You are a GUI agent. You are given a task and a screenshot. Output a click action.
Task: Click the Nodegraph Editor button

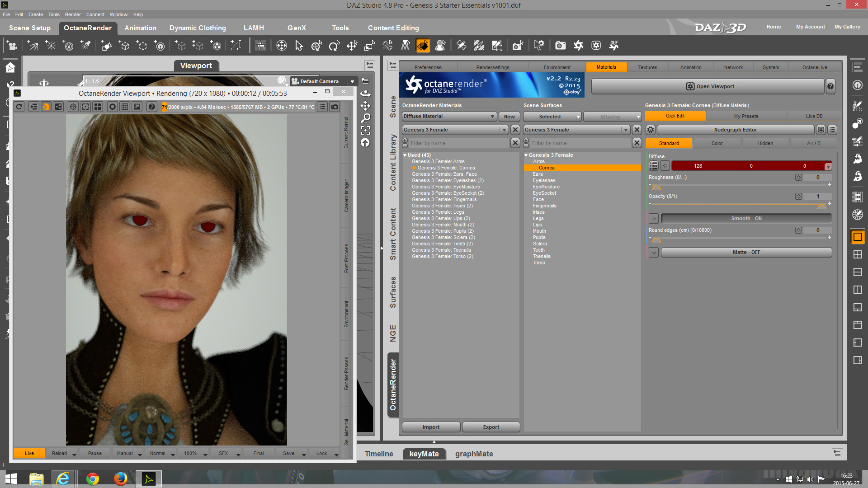click(736, 130)
